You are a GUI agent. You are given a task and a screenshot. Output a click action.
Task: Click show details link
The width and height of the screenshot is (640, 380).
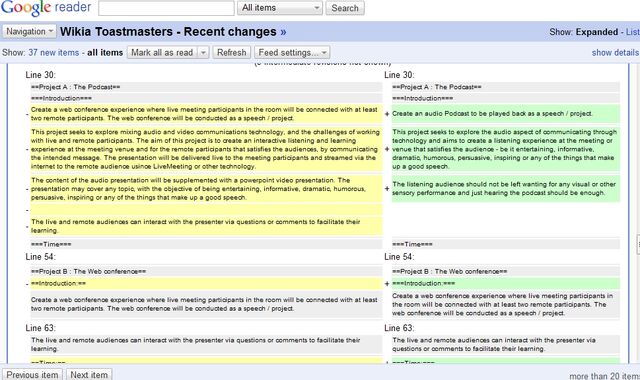tap(616, 53)
